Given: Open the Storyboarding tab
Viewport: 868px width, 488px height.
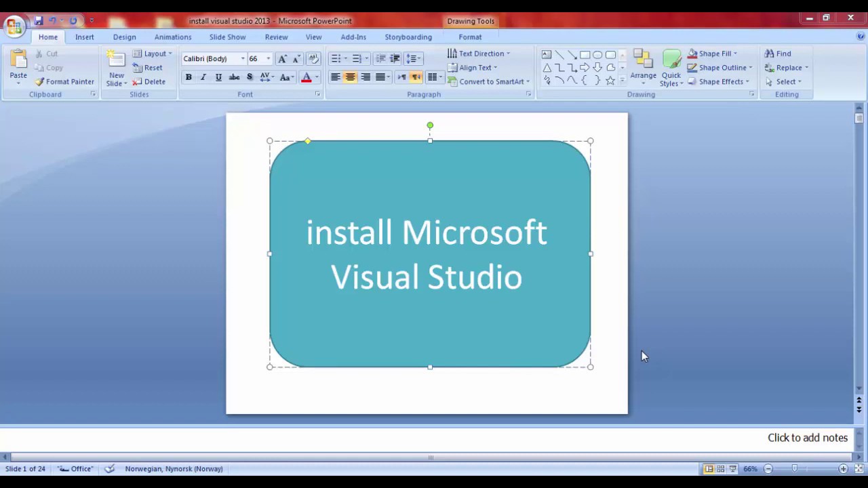Looking at the screenshot, I should 408,37.
